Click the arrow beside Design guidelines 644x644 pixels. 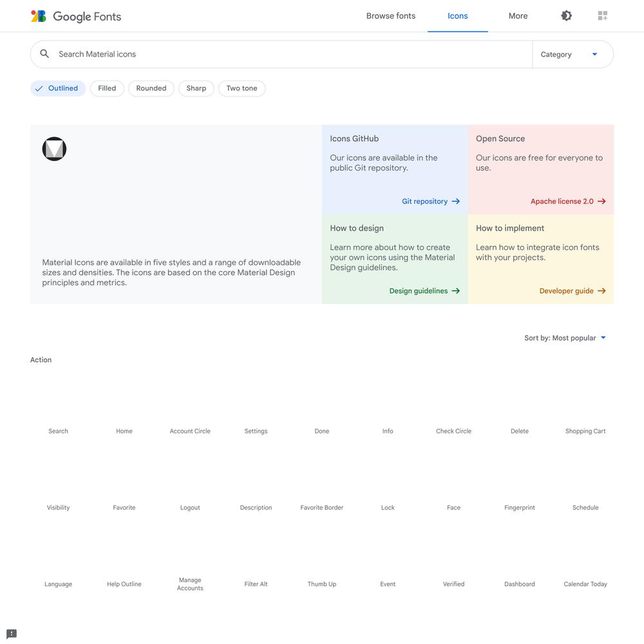(x=455, y=291)
